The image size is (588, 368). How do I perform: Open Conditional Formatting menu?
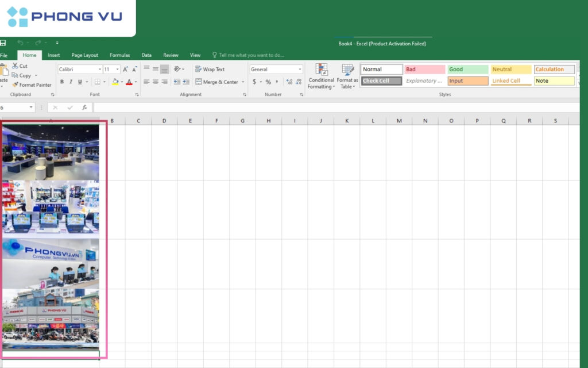coord(322,76)
